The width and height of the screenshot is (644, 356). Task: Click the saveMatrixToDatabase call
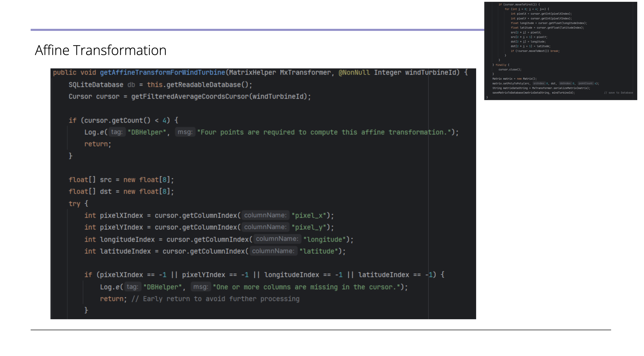533,93
